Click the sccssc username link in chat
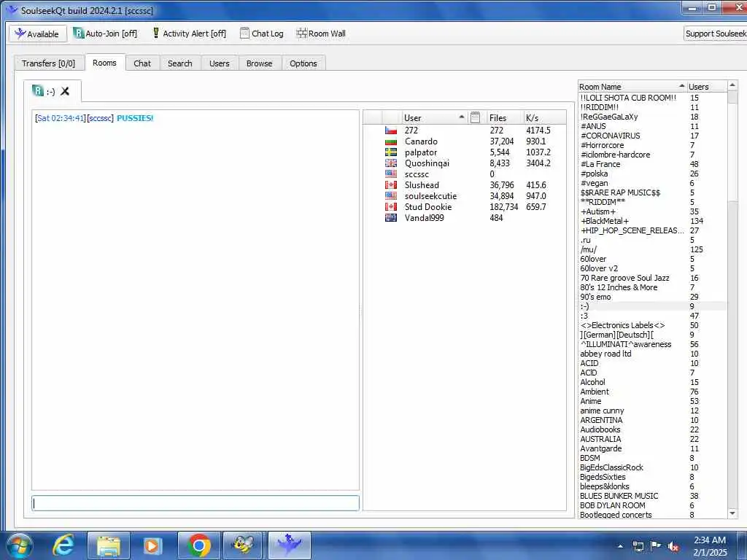Screen dimensions: 747x560 [101, 118]
